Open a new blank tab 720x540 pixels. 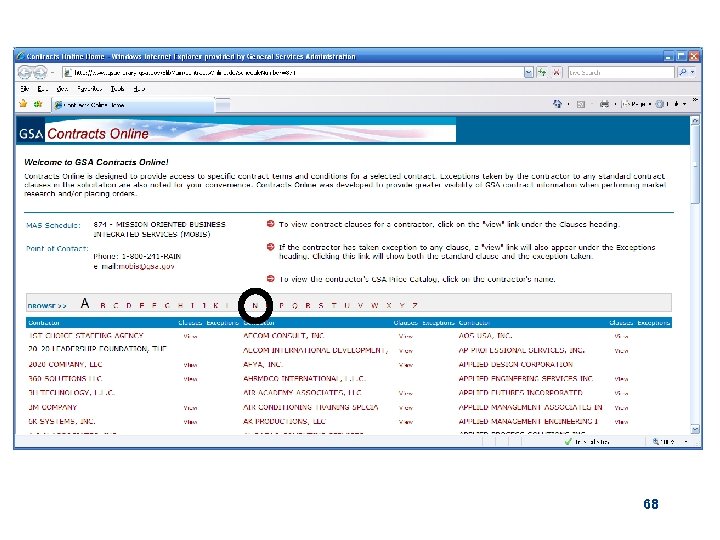click(223, 105)
